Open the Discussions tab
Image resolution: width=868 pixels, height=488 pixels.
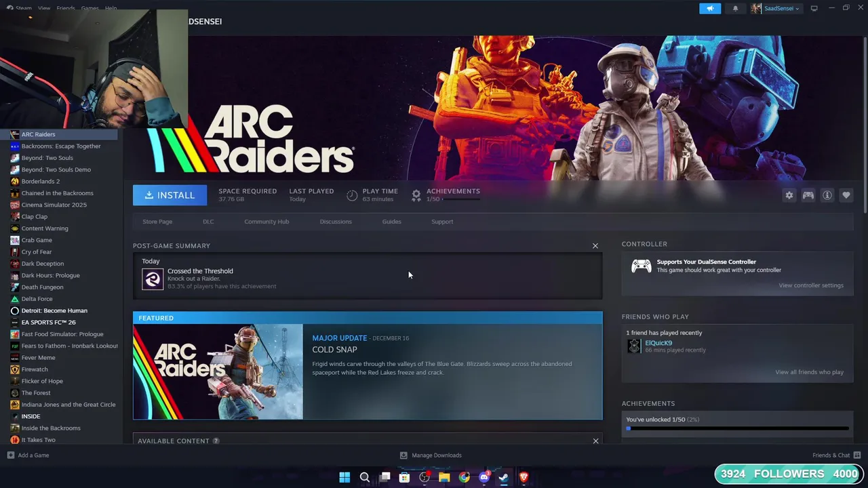[x=336, y=222]
